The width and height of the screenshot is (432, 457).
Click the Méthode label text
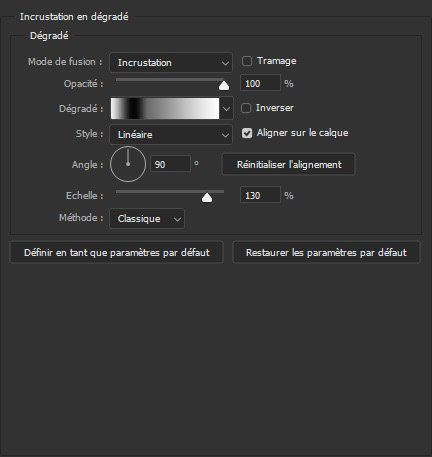pyautogui.click(x=81, y=218)
